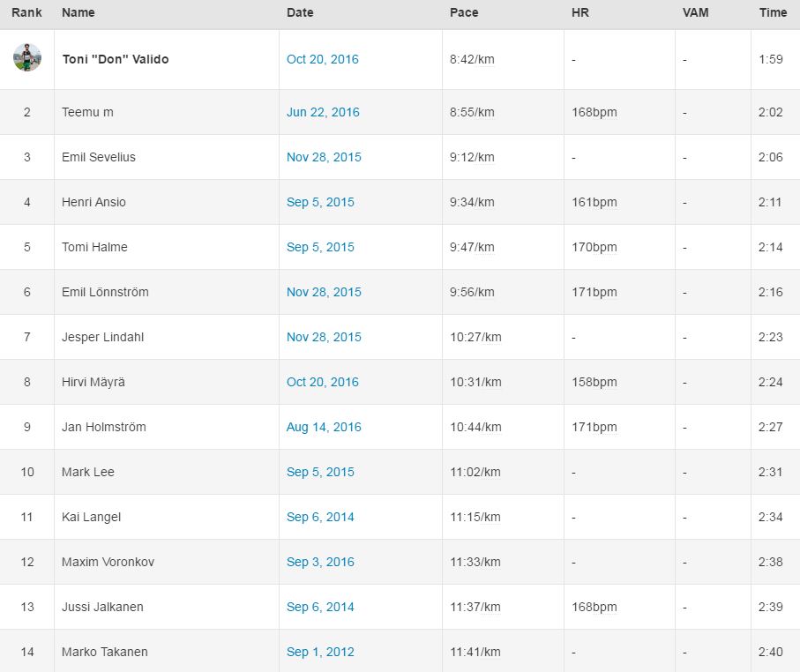Open the Oct 20, 2016 activity by Toni Valido
The height and width of the screenshot is (672, 800).
pos(323,59)
